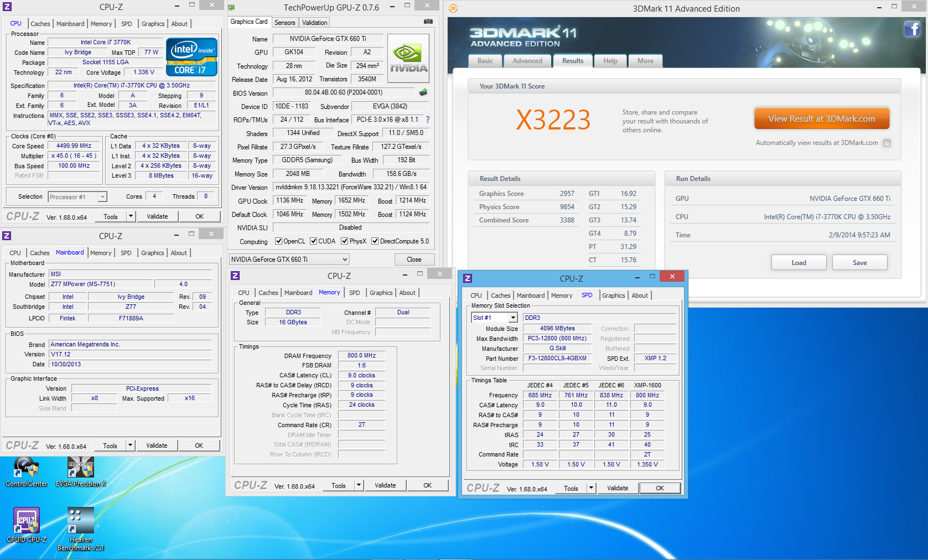Open the ControlCenter desktop shortcut

click(x=26, y=472)
